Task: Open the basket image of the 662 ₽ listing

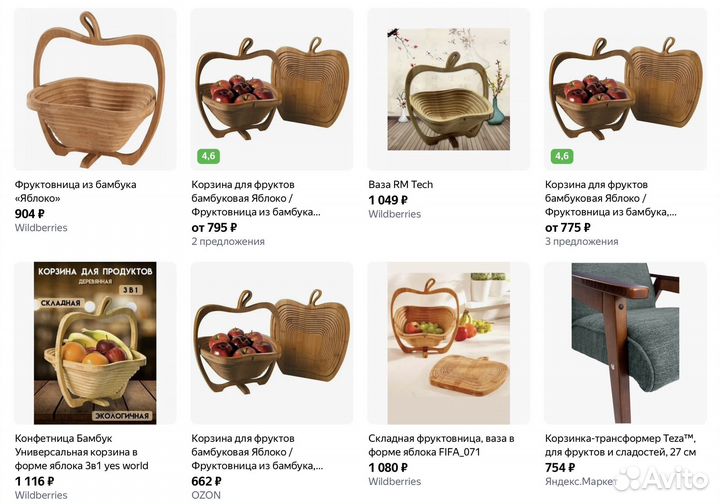Action: pyautogui.click(x=272, y=343)
